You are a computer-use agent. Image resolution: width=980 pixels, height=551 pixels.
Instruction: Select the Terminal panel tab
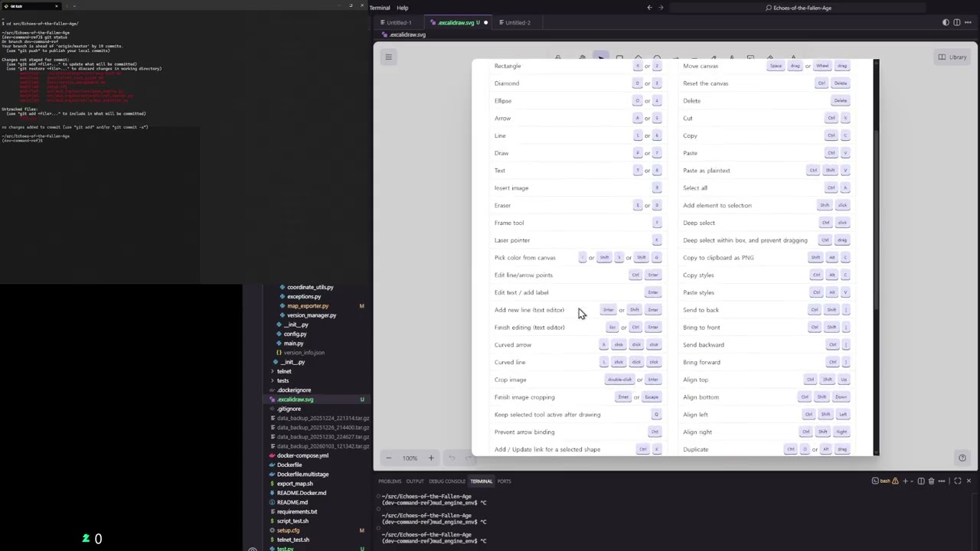coord(481,481)
